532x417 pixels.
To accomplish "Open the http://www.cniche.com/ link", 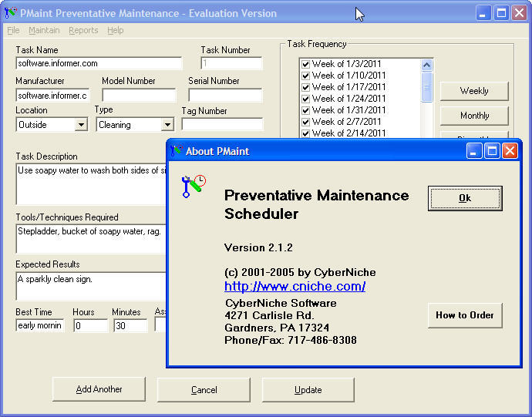I will click(295, 286).
